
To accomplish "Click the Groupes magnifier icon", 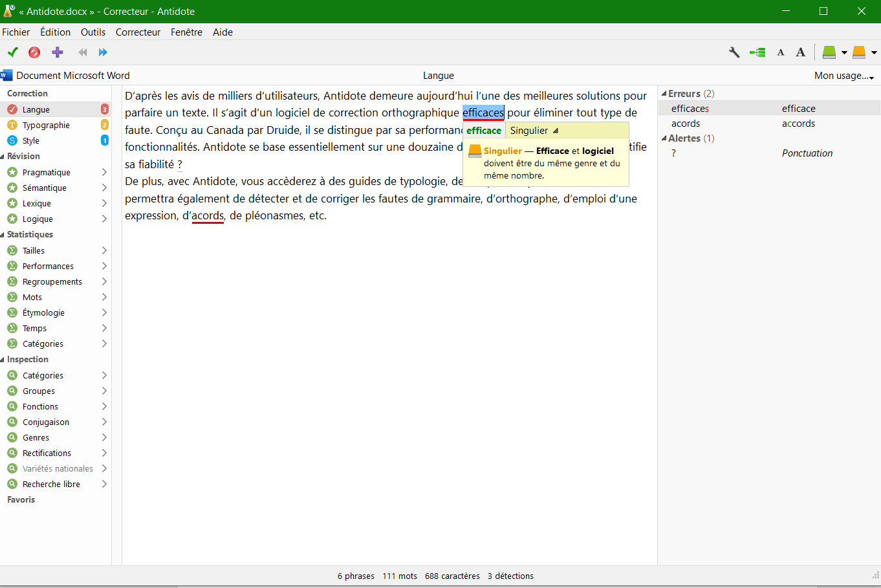I will click(12, 391).
